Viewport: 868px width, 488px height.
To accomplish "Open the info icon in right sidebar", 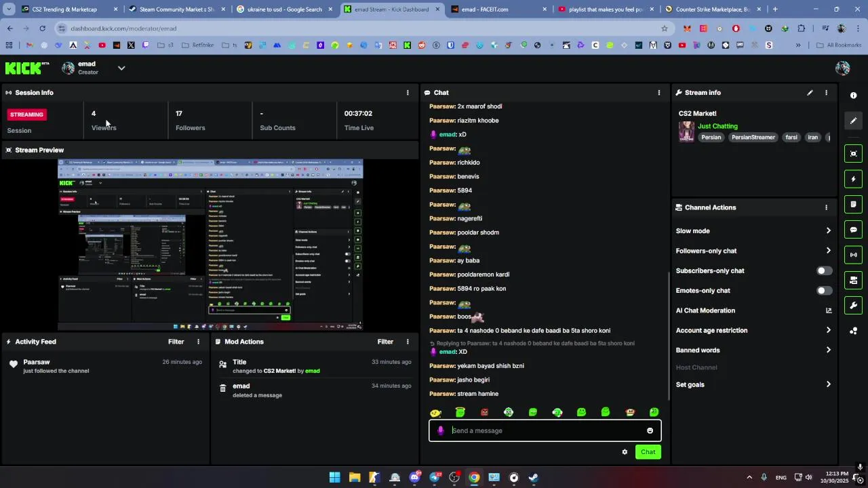I will click(x=854, y=96).
